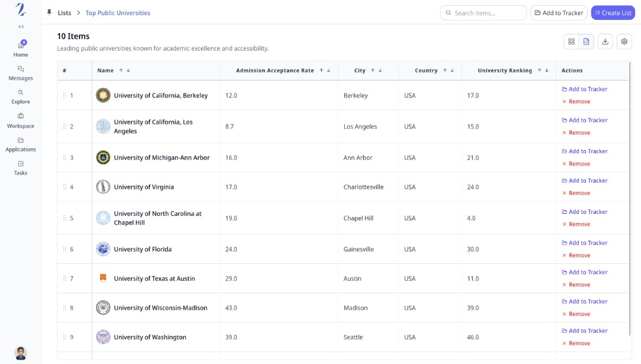This screenshot has width=641, height=364.
Task: View Tasks from the sidebar
Action: pyautogui.click(x=21, y=168)
